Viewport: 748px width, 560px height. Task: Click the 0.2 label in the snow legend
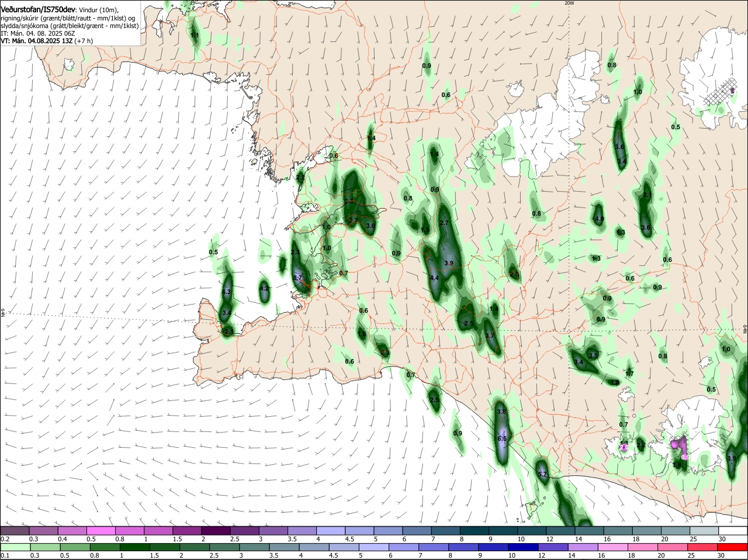click(x=5, y=539)
